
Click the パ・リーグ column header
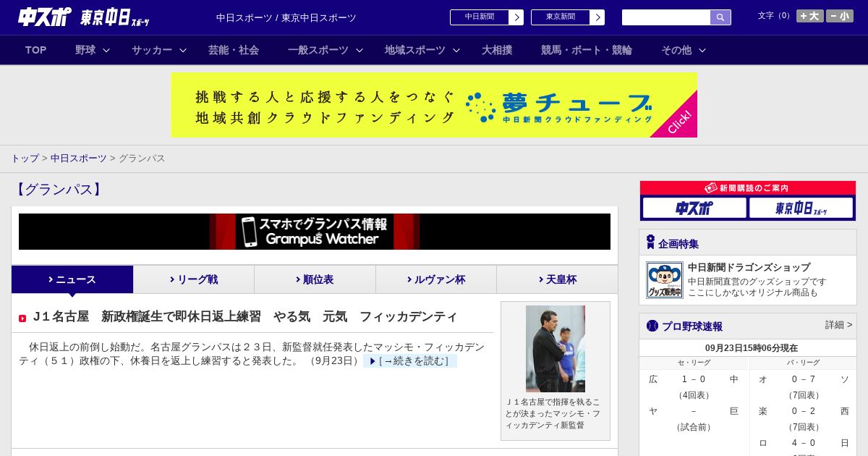pyautogui.click(x=804, y=363)
